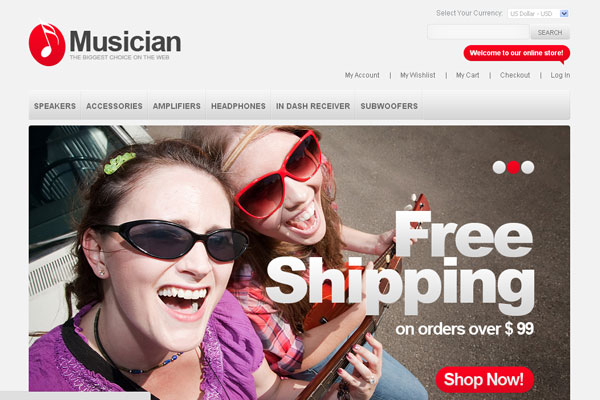Focus the store search text field
The height and width of the screenshot is (400, 600).
click(x=478, y=32)
